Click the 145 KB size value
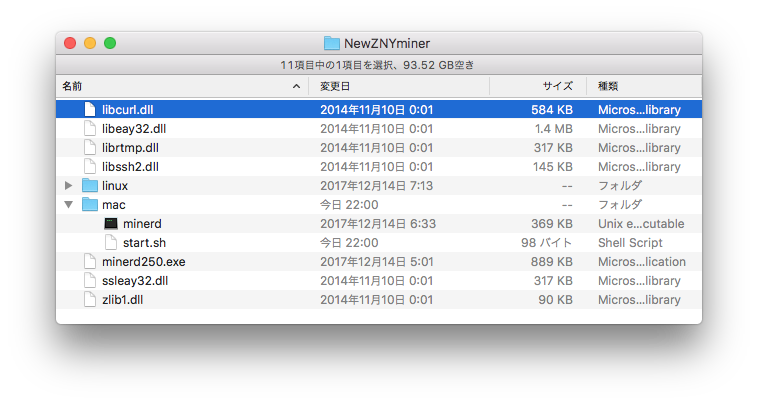The image size is (758, 404). [x=553, y=167]
